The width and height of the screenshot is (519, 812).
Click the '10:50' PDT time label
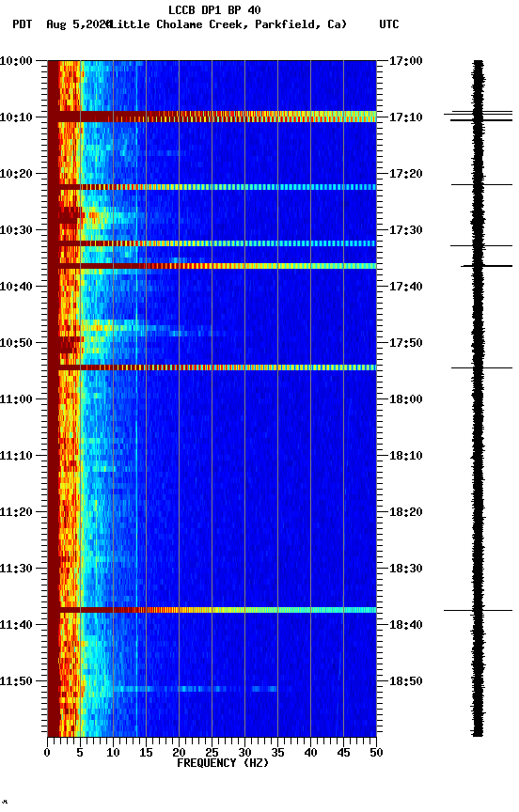point(16,343)
